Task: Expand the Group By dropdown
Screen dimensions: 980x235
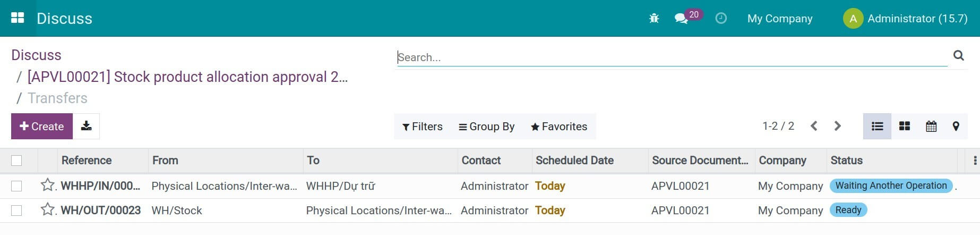Action: pyautogui.click(x=487, y=127)
